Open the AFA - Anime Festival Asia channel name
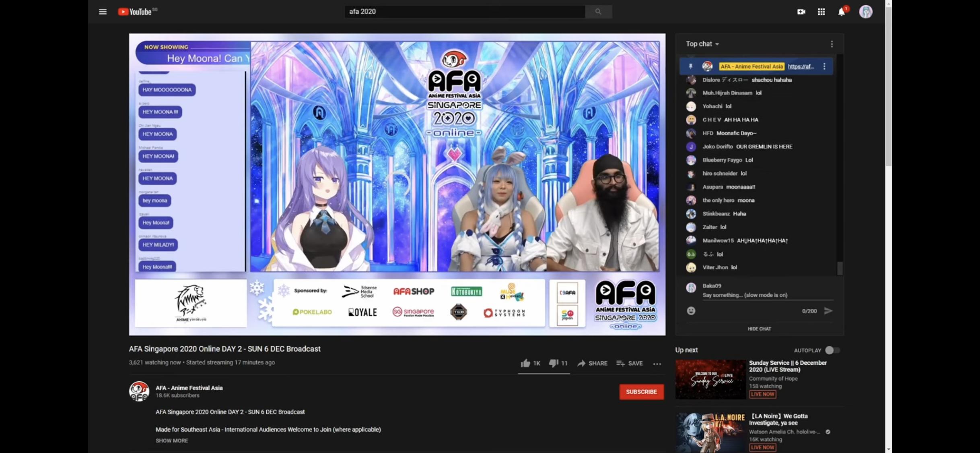Viewport: 980px width, 453px height. pyautogui.click(x=189, y=388)
